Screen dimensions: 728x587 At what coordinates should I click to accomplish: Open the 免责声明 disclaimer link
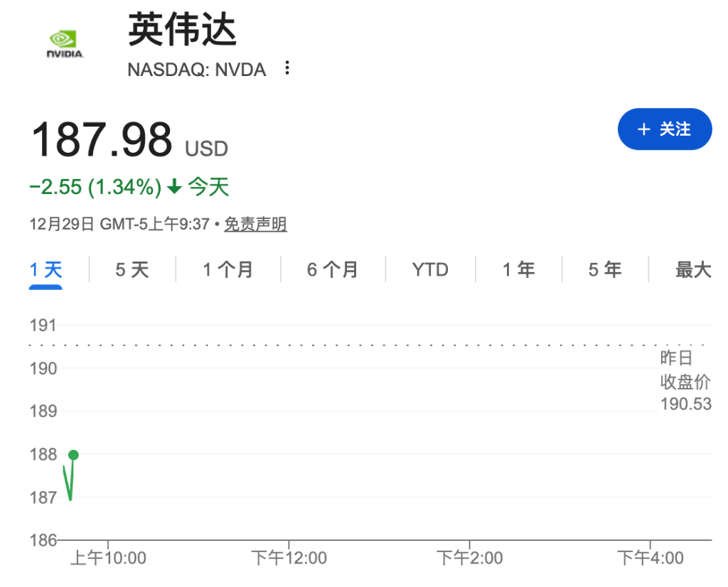click(x=255, y=225)
